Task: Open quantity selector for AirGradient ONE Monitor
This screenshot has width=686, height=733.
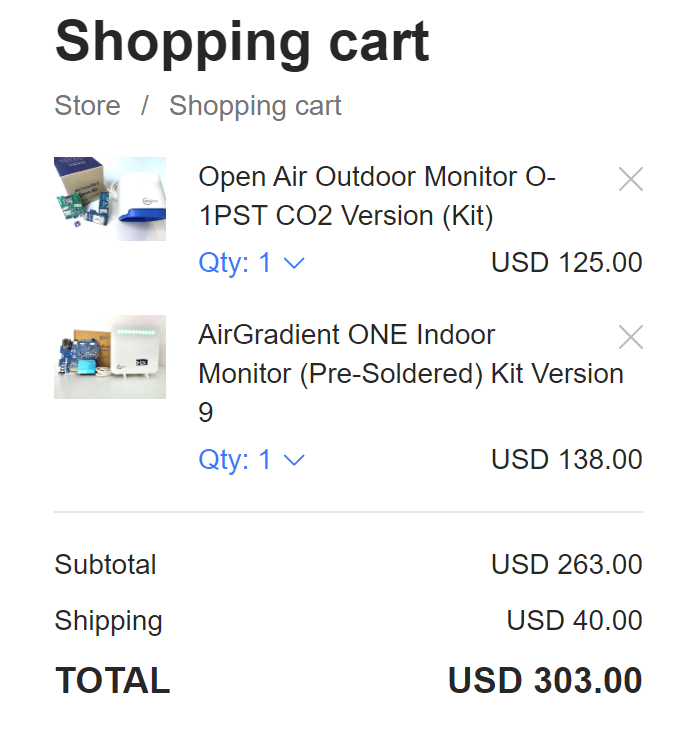Action: 252,460
